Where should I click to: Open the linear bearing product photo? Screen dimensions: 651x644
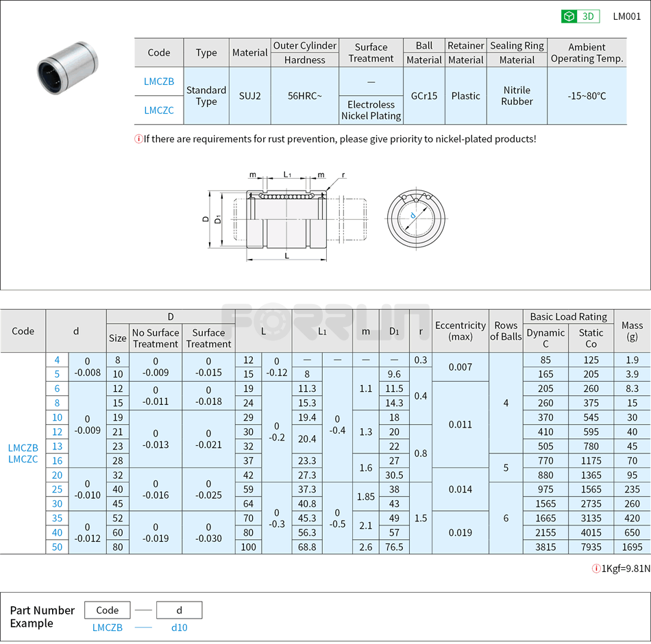pos(68,68)
